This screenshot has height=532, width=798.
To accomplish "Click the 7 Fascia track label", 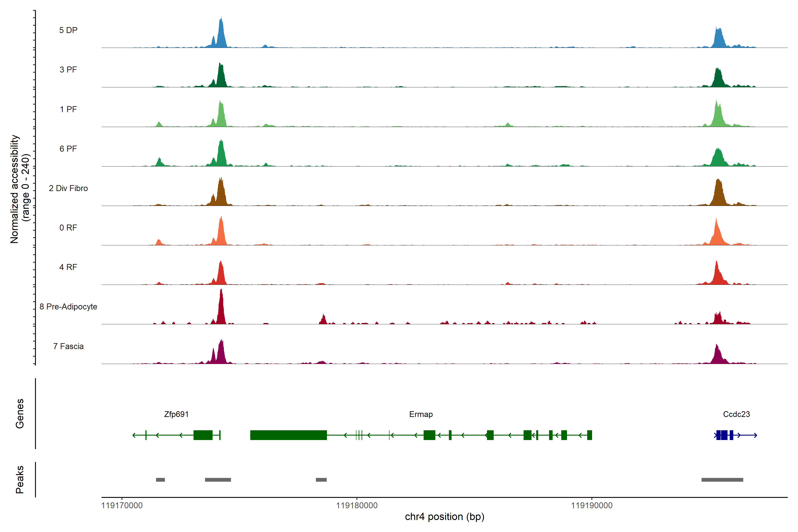I will pos(68,346).
